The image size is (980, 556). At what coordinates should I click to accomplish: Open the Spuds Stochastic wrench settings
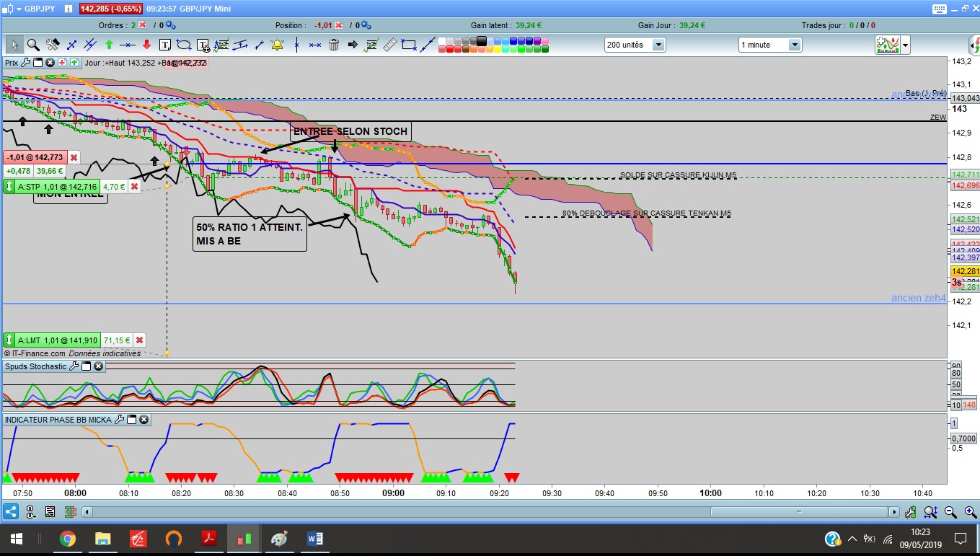click(74, 366)
